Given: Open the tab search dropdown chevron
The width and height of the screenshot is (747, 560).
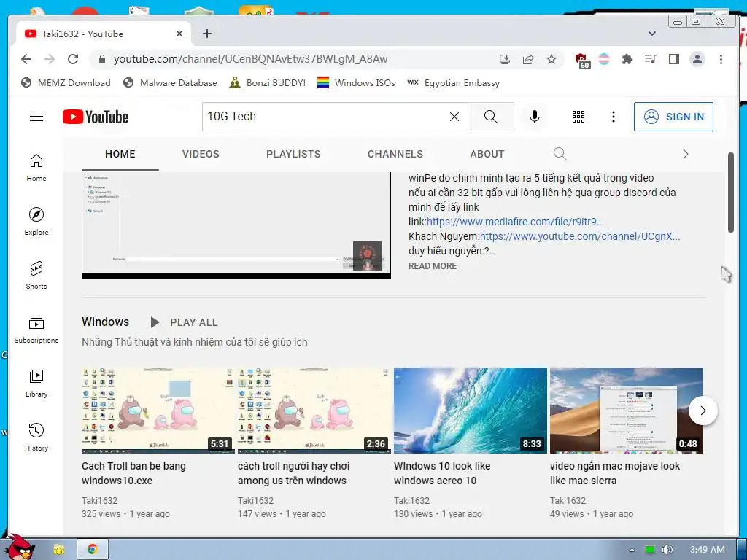Looking at the screenshot, I should click(x=652, y=34).
